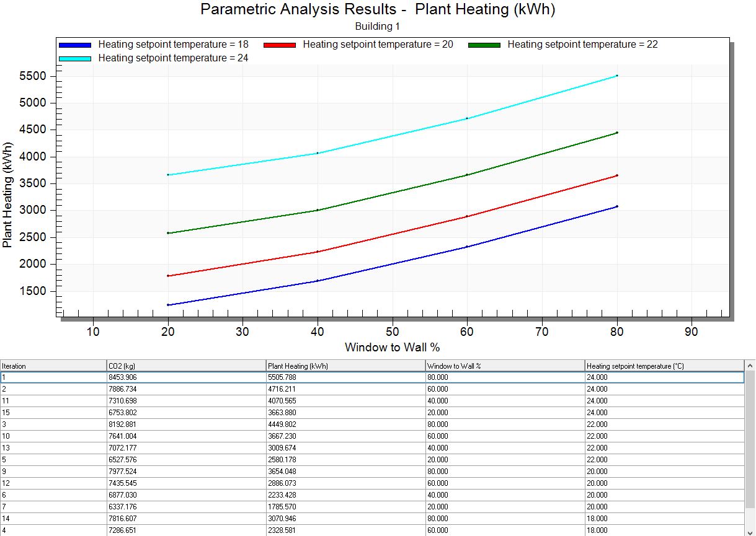
Task: Sort by the Iteration column header
Action: point(53,366)
